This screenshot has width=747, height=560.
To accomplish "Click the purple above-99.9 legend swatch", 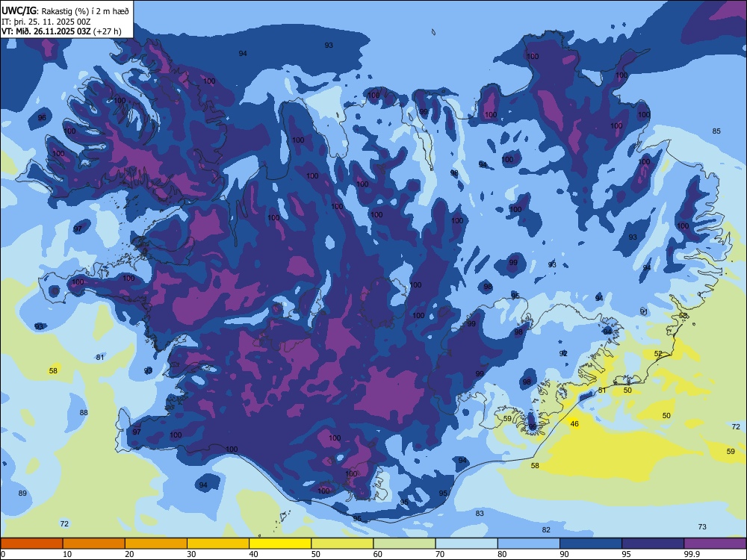I will [715, 544].
